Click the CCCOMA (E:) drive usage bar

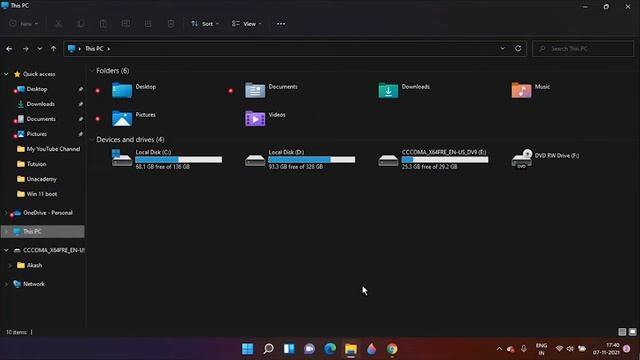[x=445, y=160]
